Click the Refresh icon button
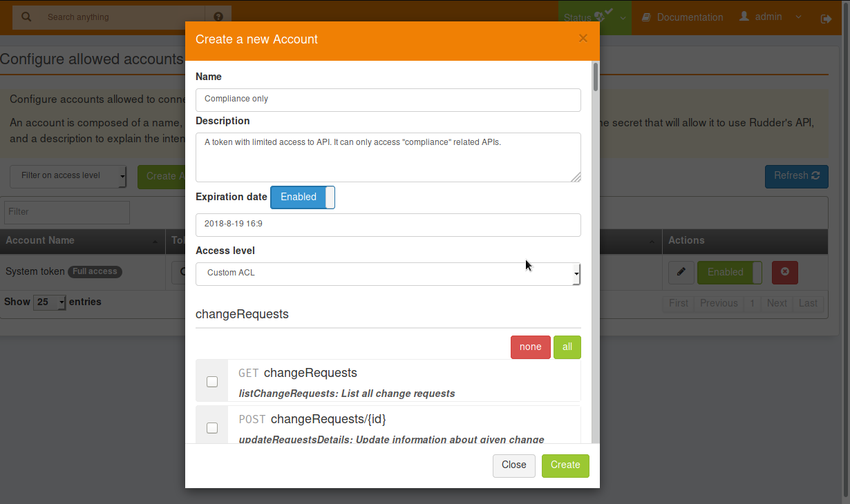The width and height of the screenshot is (850, 504). click(816, 177)
